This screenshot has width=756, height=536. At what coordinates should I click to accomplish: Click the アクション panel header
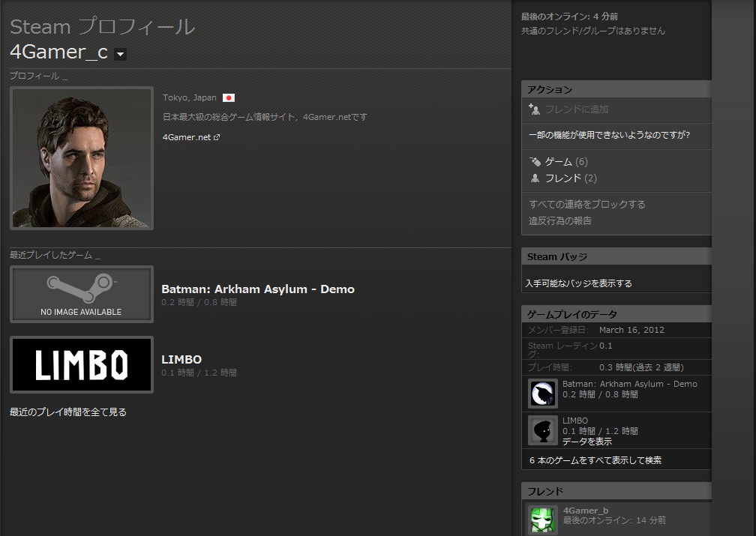[x=616, y=90]
